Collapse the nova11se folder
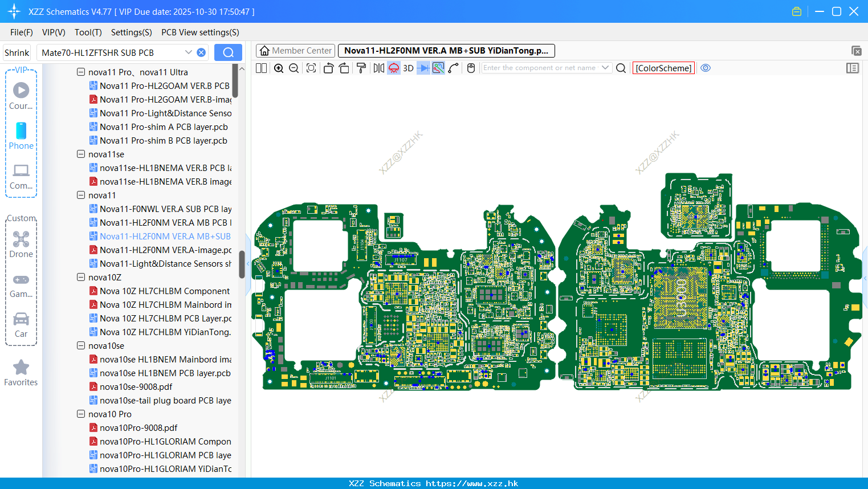Viewport: 868px width, 489px height. point(81,154)
